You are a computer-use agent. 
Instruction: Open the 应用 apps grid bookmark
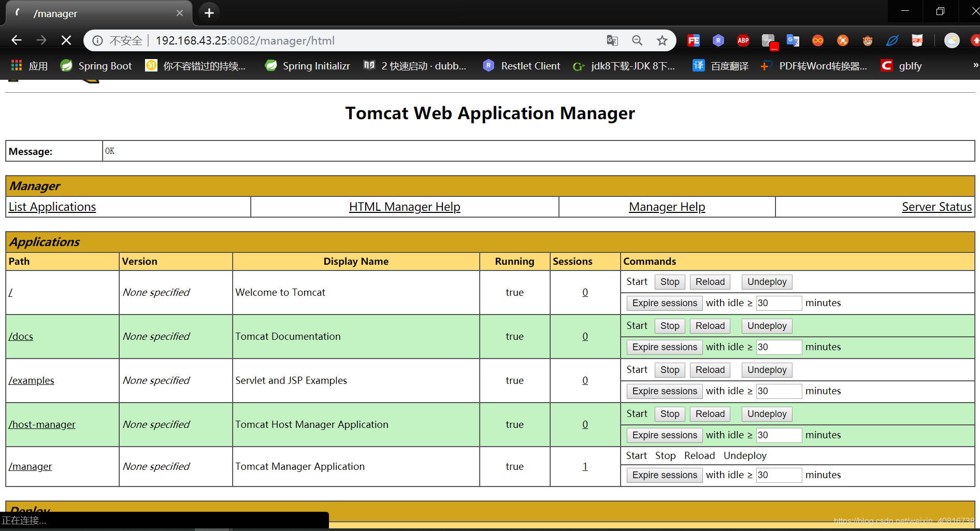tap(29, 66)
